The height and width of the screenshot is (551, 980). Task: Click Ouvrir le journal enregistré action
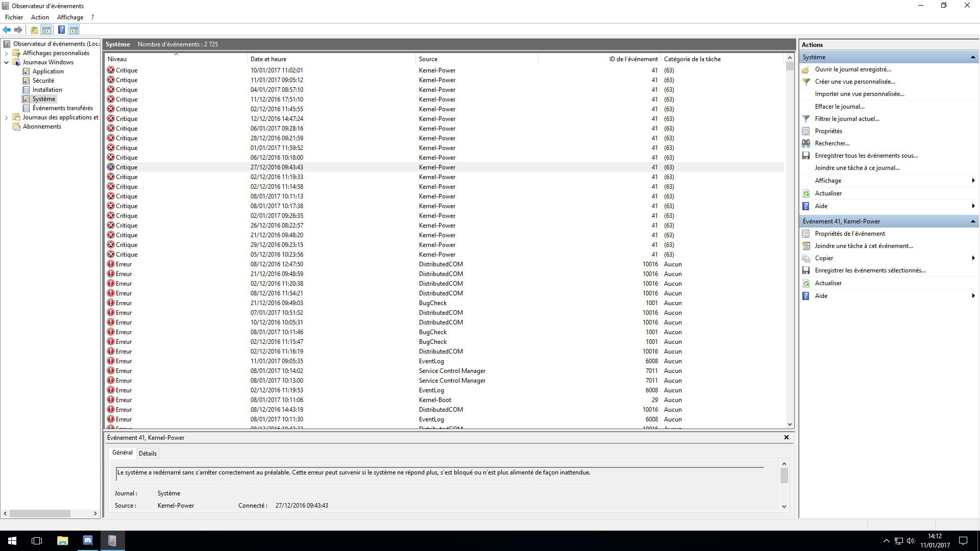(x=853, y=69)
